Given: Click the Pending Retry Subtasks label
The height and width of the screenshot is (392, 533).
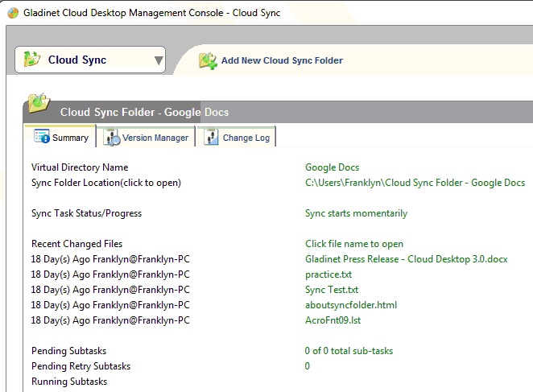Looking at the screenshot, I should (81, 366).
